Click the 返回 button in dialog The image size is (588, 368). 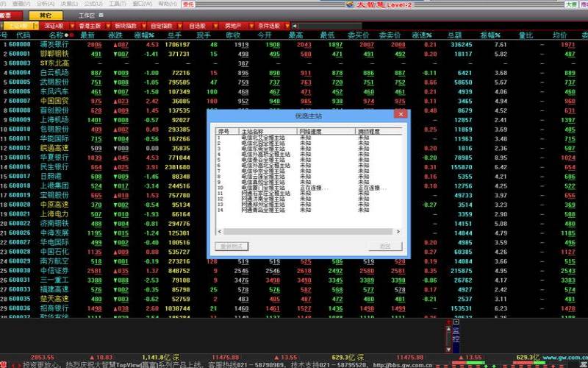tap(384, 246)
